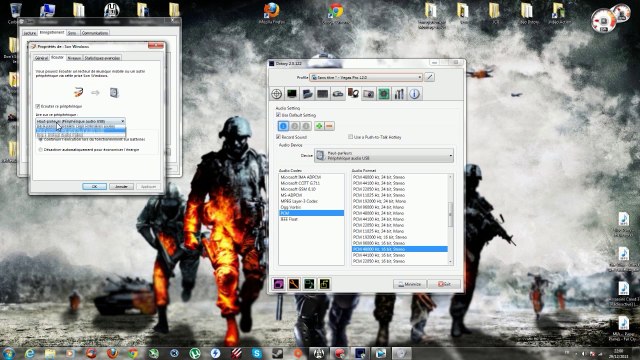Click Annuler in the properties dialog
The width and height of the screenshot is (640, 360).
121,187
